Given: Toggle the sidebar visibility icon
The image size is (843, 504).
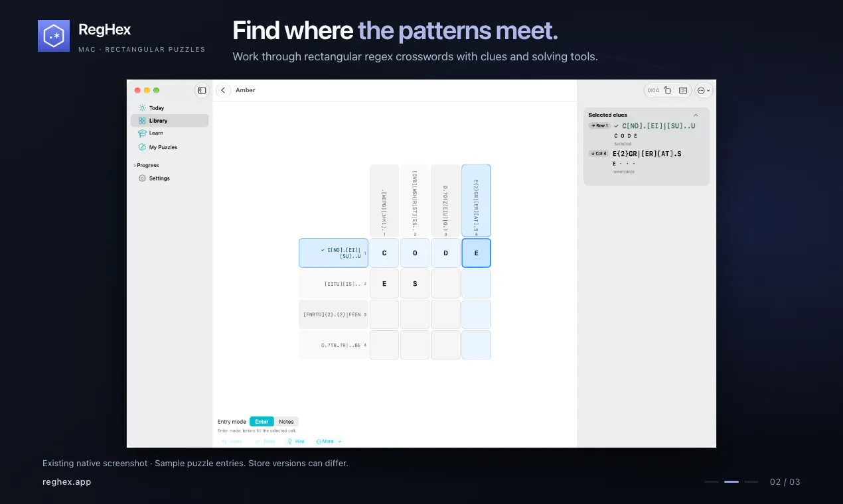Looking at the screenshot, I should point(202,90).
